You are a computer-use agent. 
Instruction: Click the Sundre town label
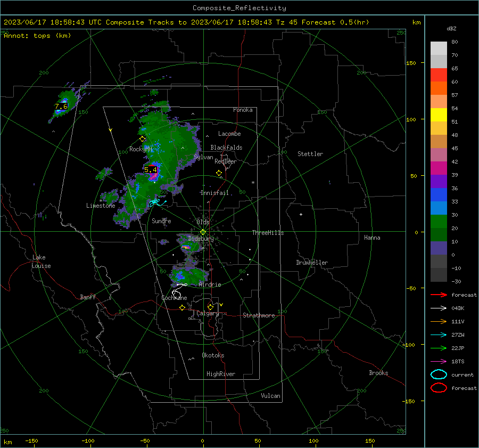(x=161, y=221)
